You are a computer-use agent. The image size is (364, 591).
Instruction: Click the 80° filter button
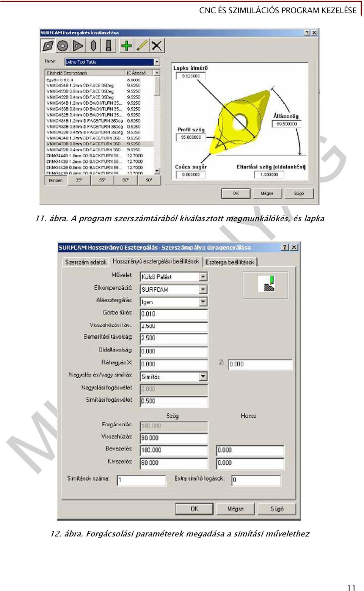[126, 181]
